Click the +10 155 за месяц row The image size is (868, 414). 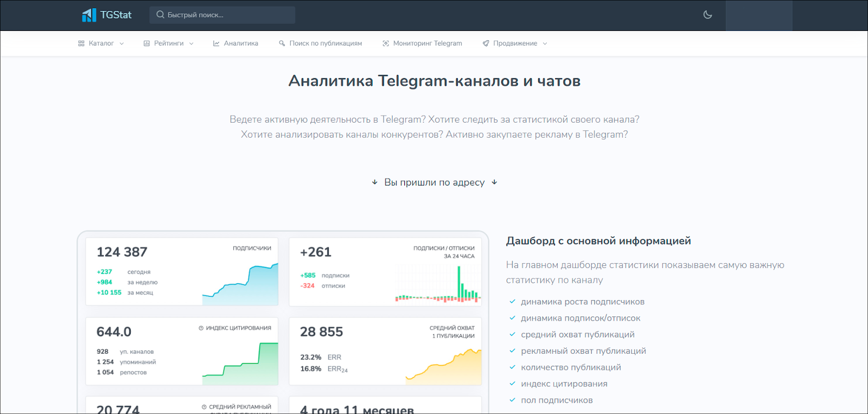click(x=125, y=292)
